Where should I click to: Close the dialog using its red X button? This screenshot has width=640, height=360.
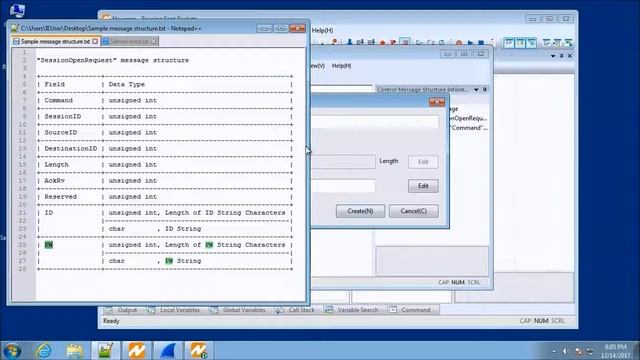pyautogui.click(x=437, y=102)
